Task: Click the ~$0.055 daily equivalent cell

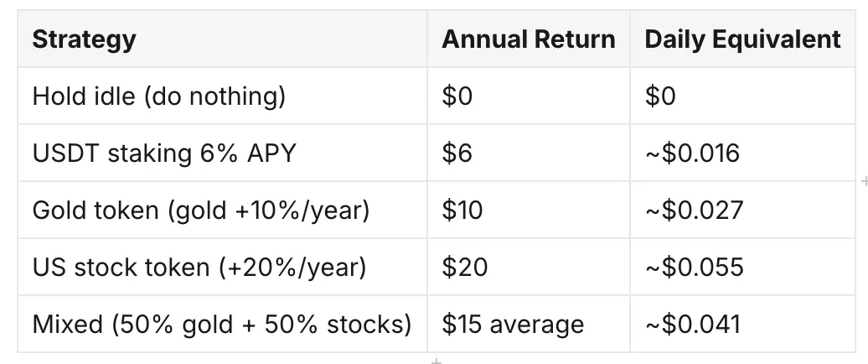Action: click(742, 267)
